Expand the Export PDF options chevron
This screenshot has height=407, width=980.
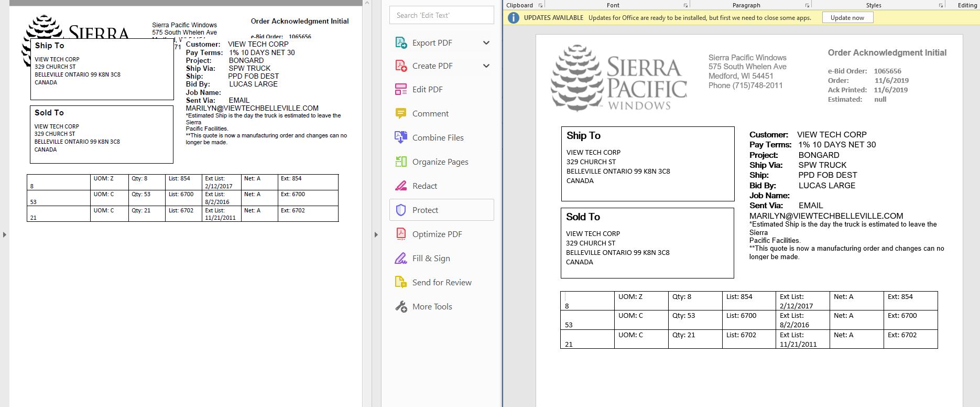point(486,43)
